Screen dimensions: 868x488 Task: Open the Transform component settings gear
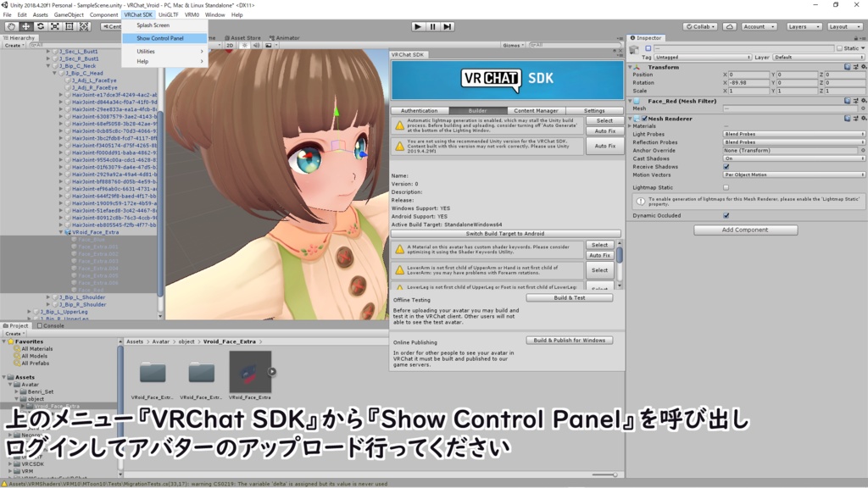863,66
